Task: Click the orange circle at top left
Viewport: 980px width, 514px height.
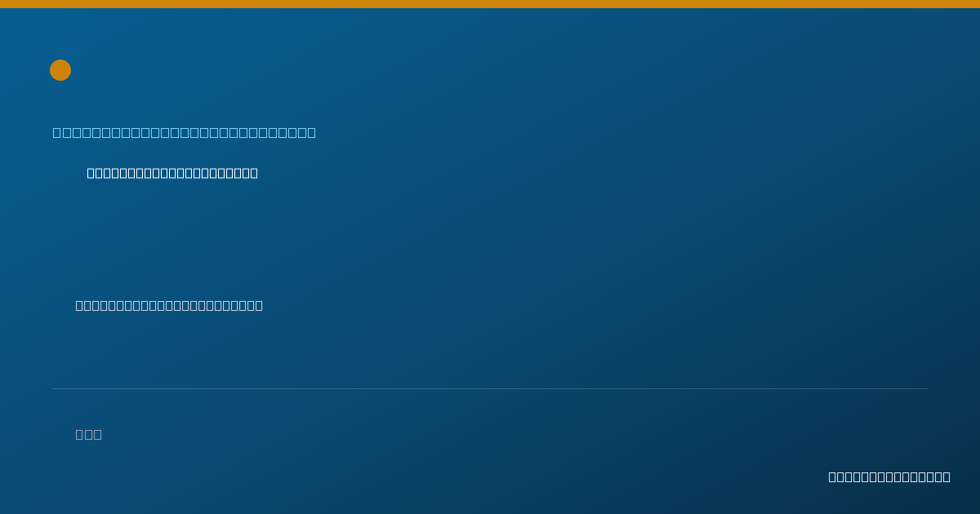Action: 60,70
